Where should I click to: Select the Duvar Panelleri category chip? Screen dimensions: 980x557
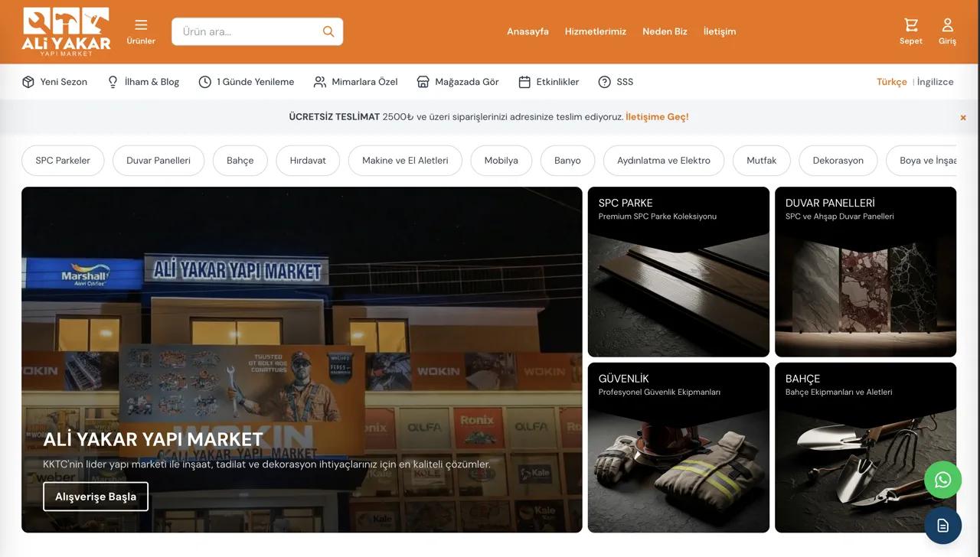click(x=158, y=161)
